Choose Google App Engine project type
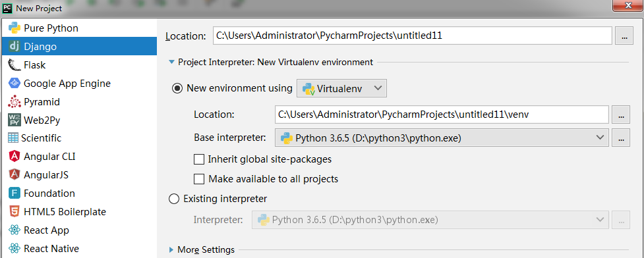Screen dimensions: 644x258 pyautogui.click(x=79, y=84)
